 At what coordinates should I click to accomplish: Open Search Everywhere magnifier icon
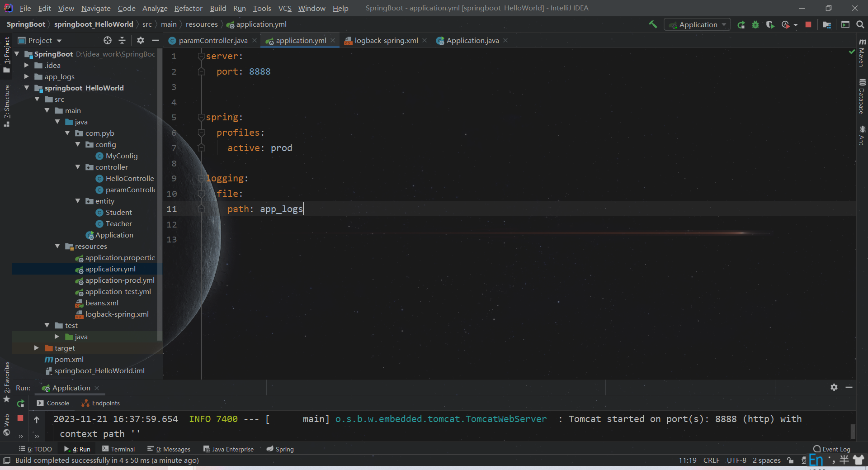pos(860,25)
